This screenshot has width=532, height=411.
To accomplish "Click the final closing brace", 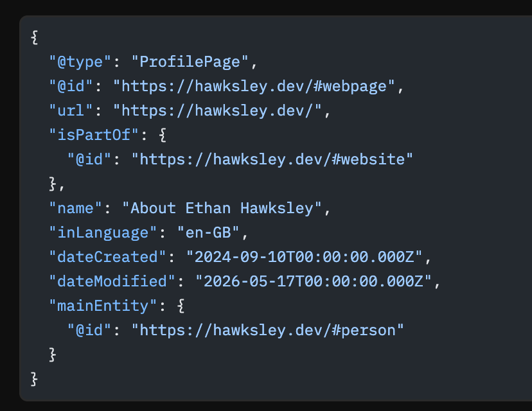I will point(34,380).
